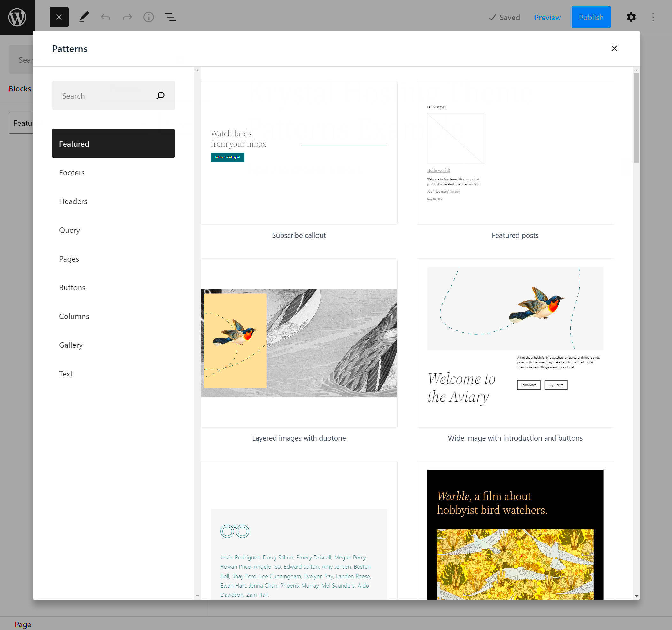Click the info/details icon
Viewport: 672px width, 630px height.
tap(148, 17)
